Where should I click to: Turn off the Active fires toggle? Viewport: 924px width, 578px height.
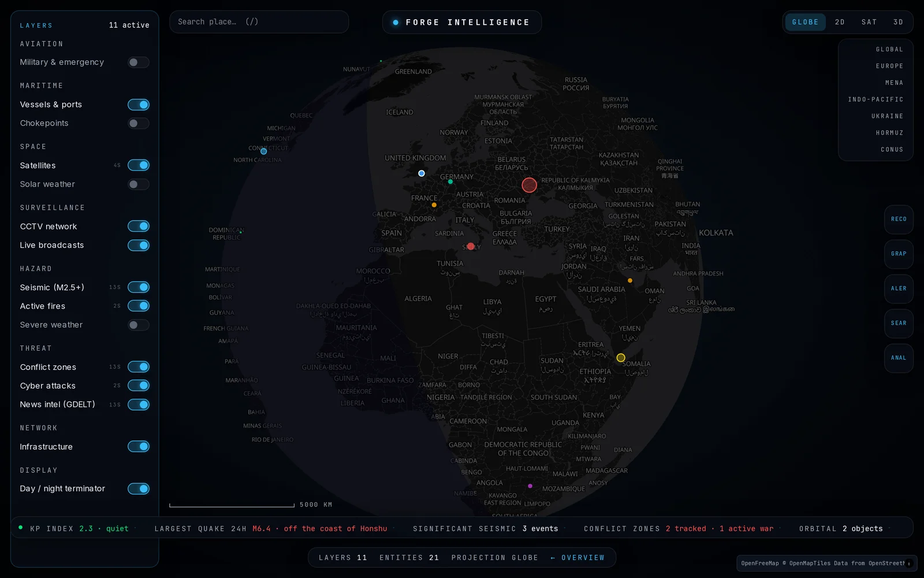click(x=139, y=306)
